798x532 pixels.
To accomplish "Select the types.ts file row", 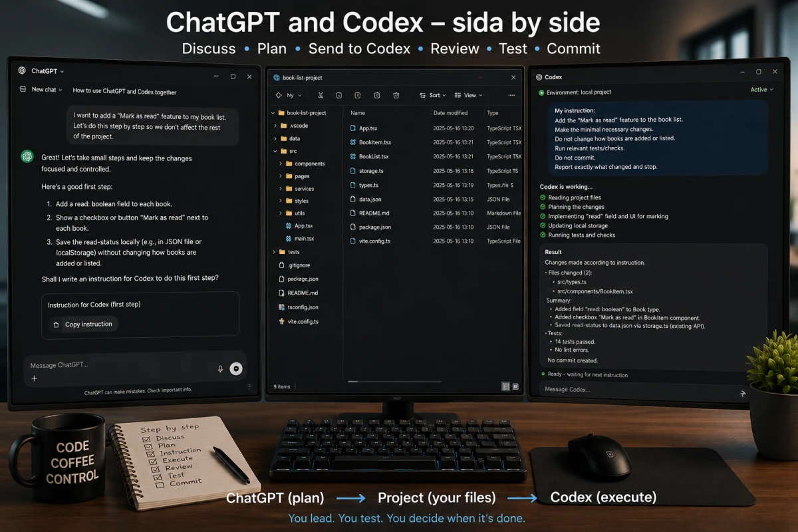I will pyautogui.click(x=436, y=185).
